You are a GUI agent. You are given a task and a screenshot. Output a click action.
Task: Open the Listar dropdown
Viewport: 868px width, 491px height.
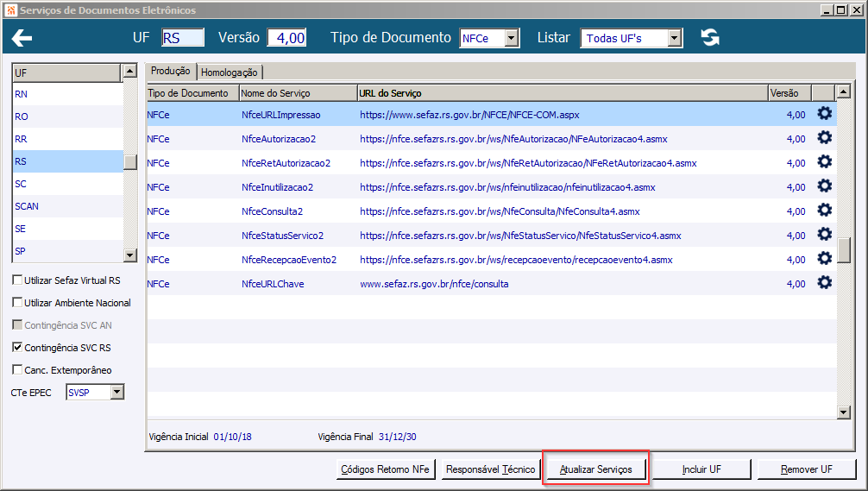pos(674,38)
